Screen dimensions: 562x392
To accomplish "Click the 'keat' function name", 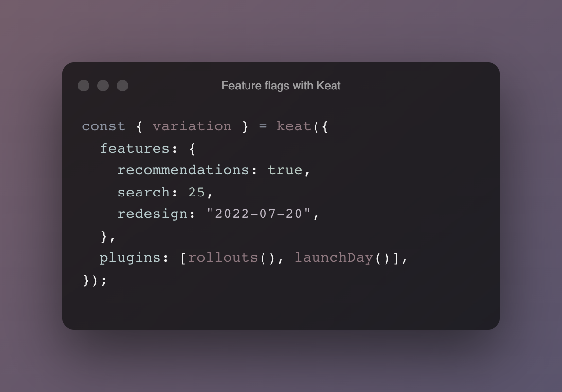I will tap(294, 126).
